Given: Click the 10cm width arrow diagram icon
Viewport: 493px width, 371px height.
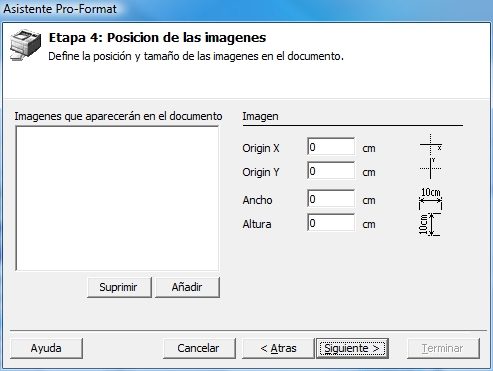Looking at the screenshot, I should pos(431,199).
